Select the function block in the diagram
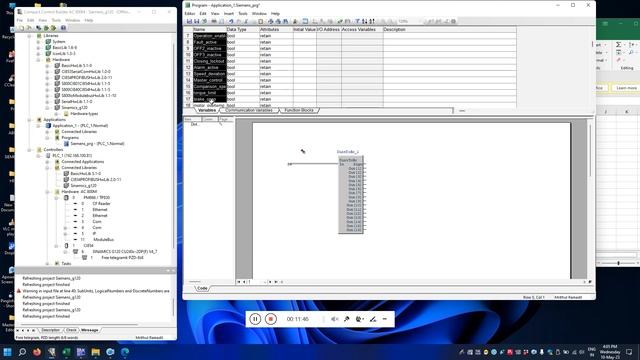 click(351, 195)
